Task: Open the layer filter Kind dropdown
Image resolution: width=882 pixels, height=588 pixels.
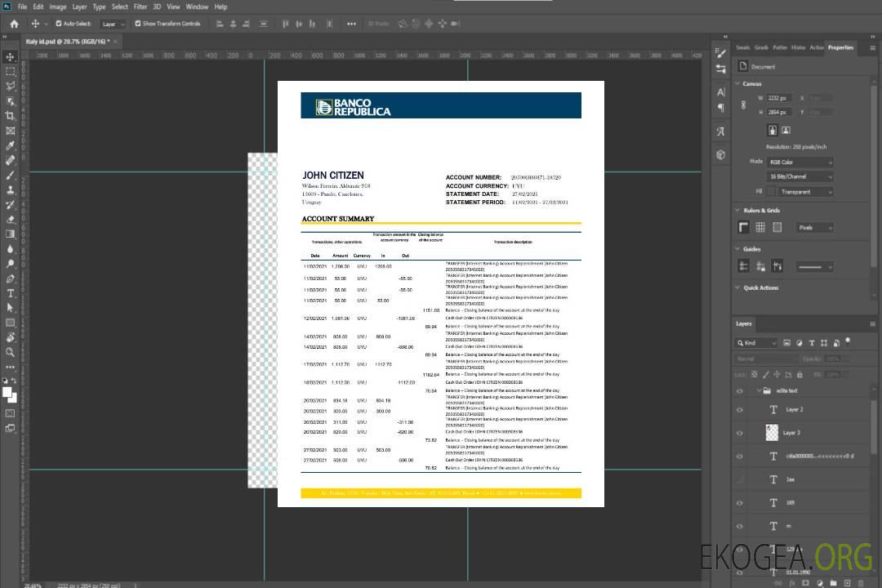Action: pos(756,343)
